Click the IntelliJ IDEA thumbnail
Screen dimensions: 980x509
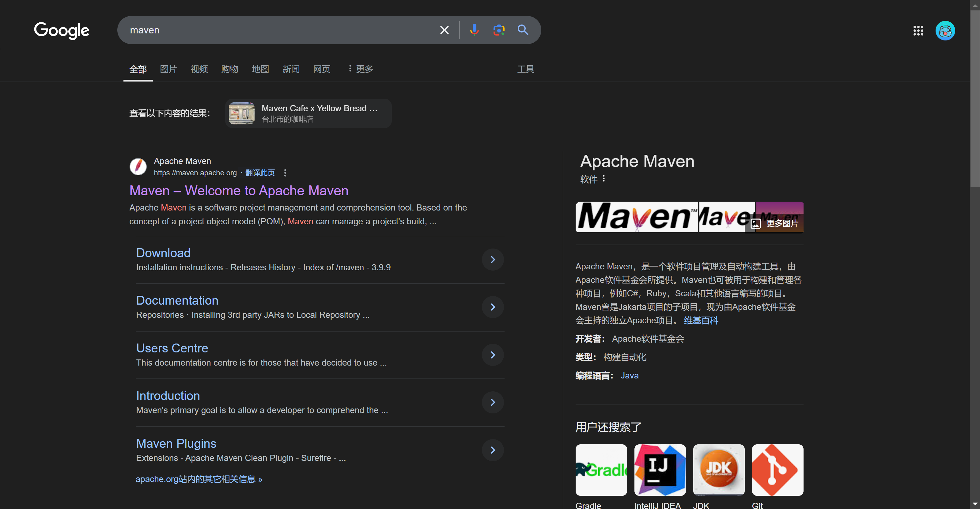click(660, 470)
